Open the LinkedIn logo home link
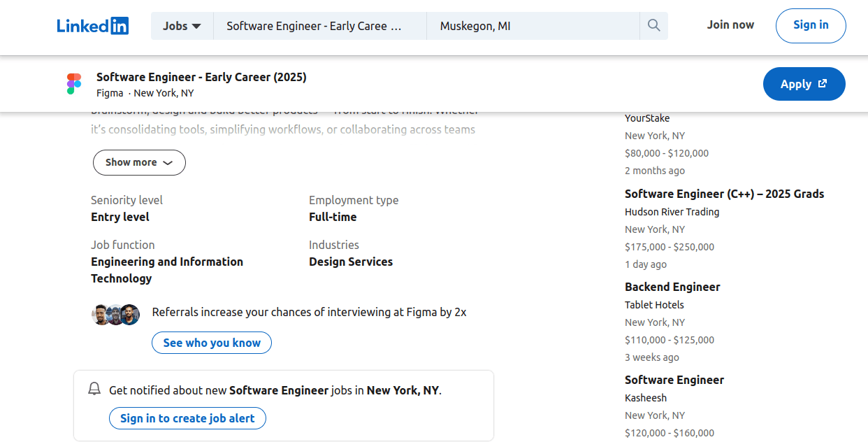 [x=93, y=26]
